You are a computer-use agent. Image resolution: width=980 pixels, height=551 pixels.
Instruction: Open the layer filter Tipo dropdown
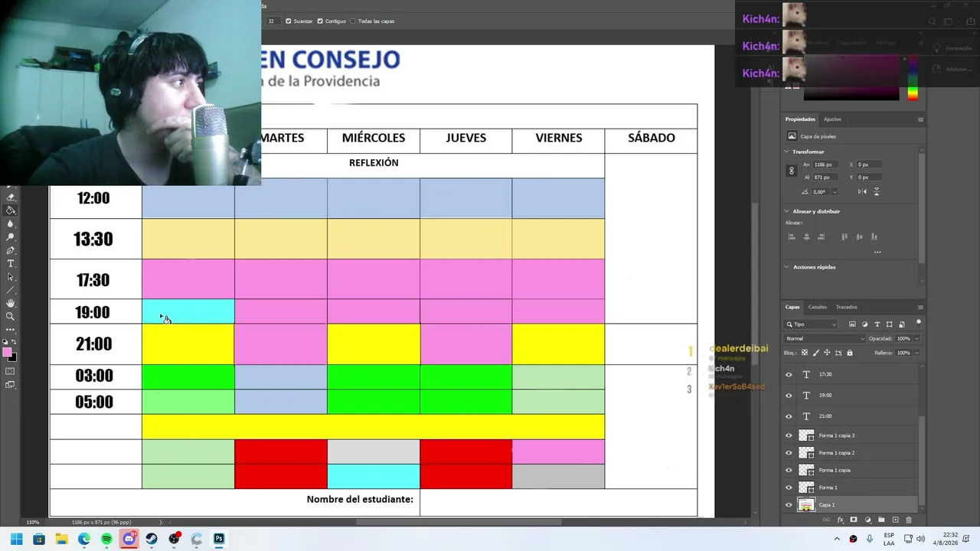[x=812, y=324]
